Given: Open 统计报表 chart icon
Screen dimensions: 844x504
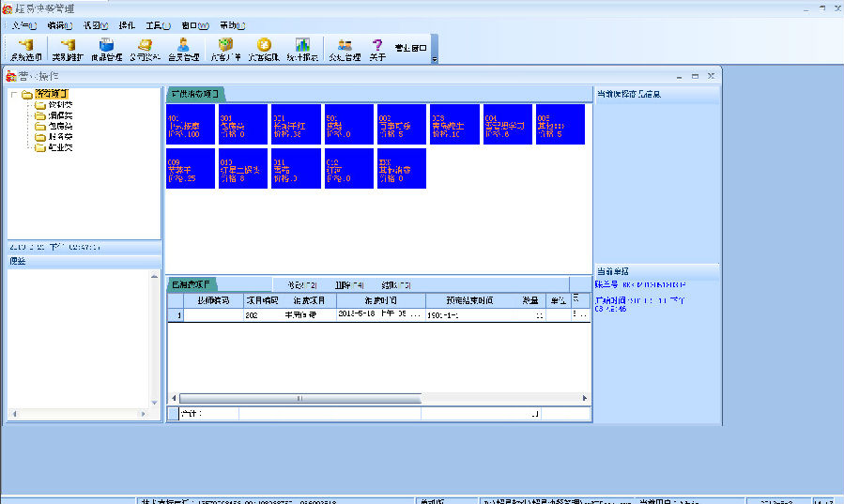Looking at the screenshot, I should [302, 47].
